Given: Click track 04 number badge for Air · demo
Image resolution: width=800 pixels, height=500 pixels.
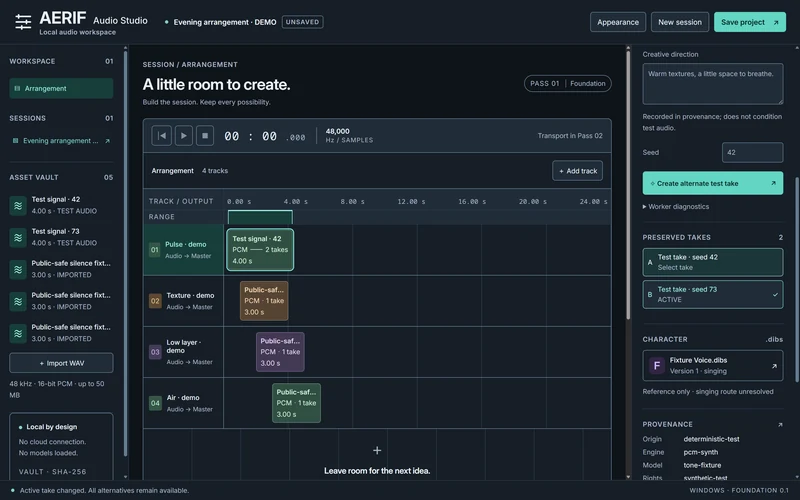Looking at the screenshot, I should 155,403.
